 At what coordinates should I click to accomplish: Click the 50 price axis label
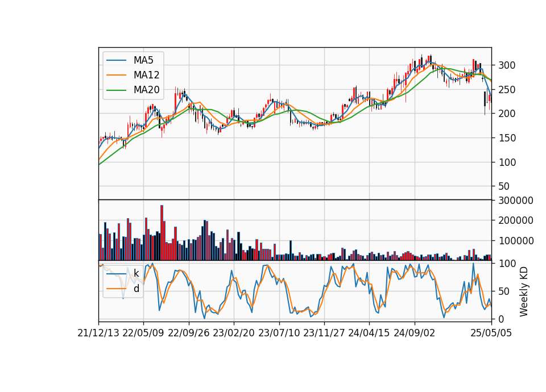[504, 186]
